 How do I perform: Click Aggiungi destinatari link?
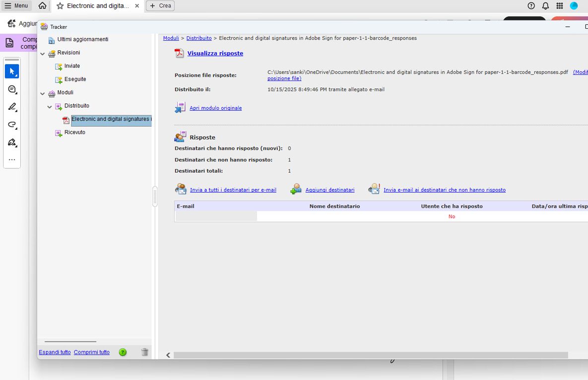pyautogui.click(x=329, y=190)
